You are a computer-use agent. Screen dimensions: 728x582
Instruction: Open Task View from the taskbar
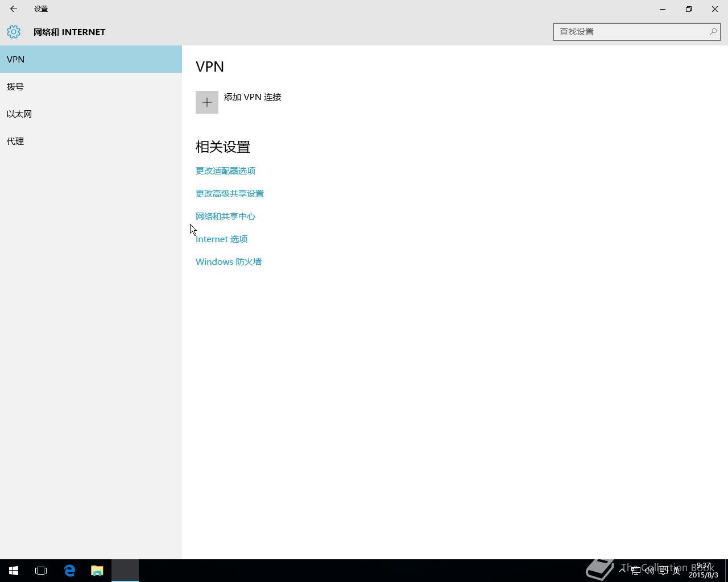[41, 571]
